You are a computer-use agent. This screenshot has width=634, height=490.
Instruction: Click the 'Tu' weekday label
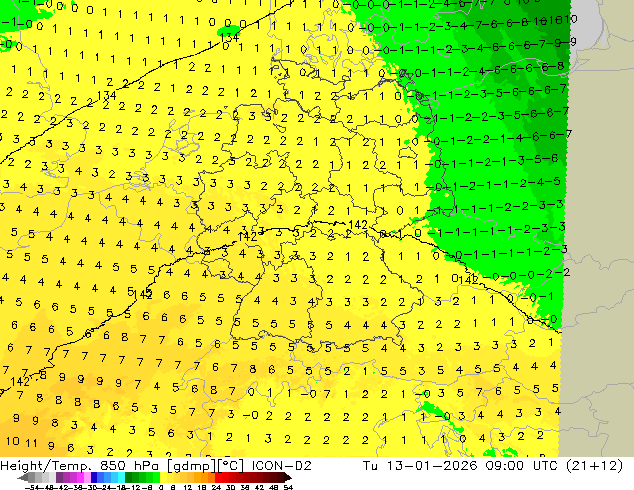pyautogui.click(x=370, y=466)
